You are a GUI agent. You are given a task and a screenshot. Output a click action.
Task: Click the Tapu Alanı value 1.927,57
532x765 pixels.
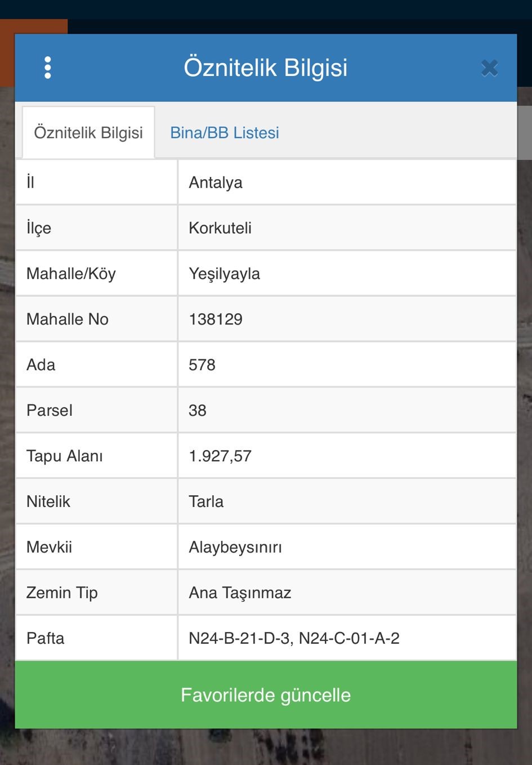click(220, 456)
